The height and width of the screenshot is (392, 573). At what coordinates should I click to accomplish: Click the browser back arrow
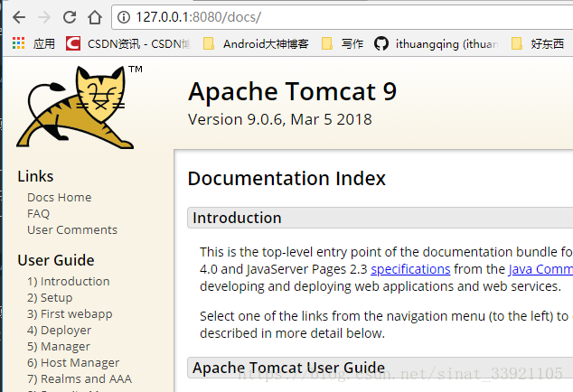[x=19, y=17]
